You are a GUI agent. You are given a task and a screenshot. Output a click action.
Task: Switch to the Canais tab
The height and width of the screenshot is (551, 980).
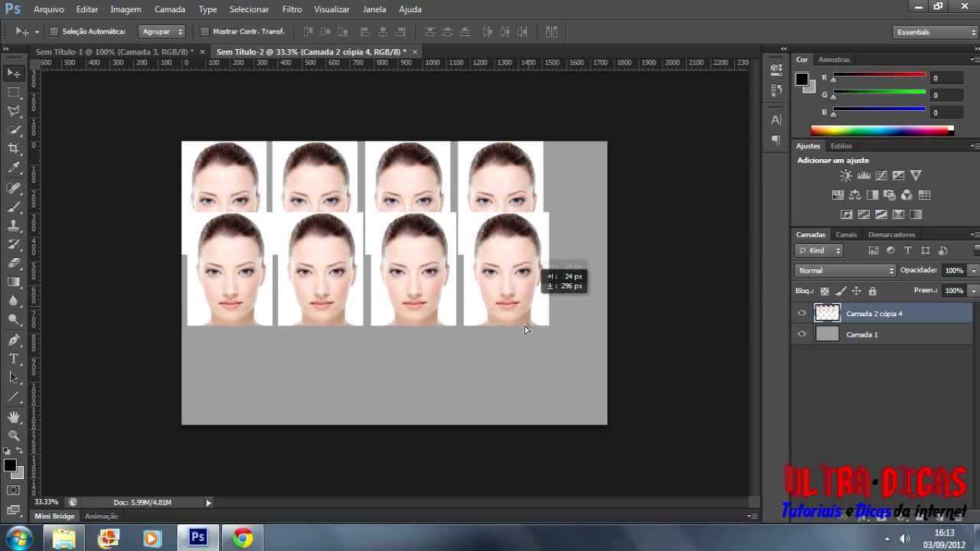point(846,234)
